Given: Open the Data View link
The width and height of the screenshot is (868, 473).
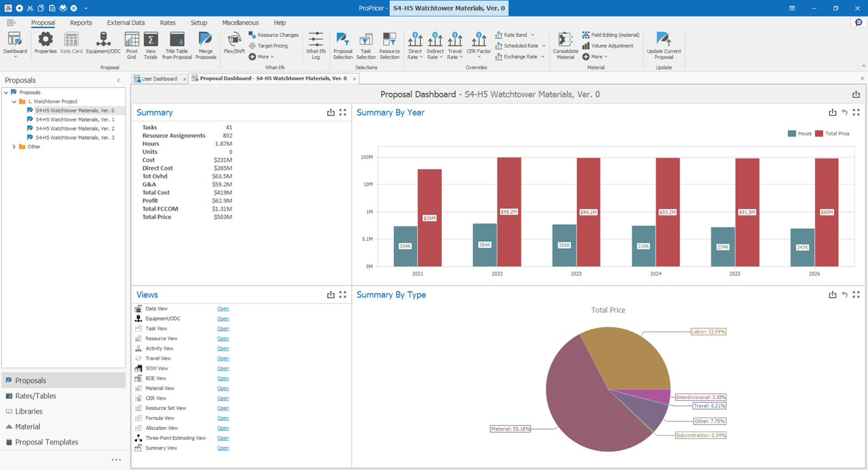Looking at the screenshot, I should [223, 309].
